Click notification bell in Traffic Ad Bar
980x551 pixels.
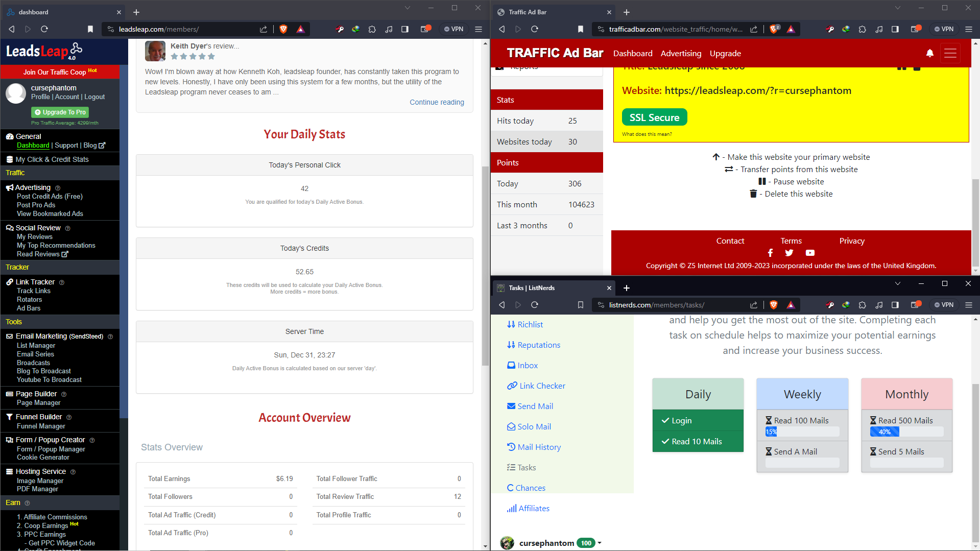930,53
